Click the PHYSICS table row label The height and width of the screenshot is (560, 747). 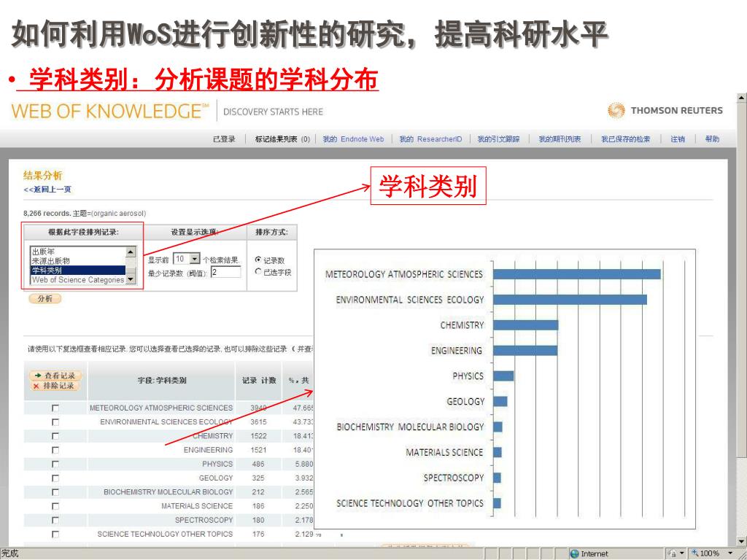click(217, 464)
